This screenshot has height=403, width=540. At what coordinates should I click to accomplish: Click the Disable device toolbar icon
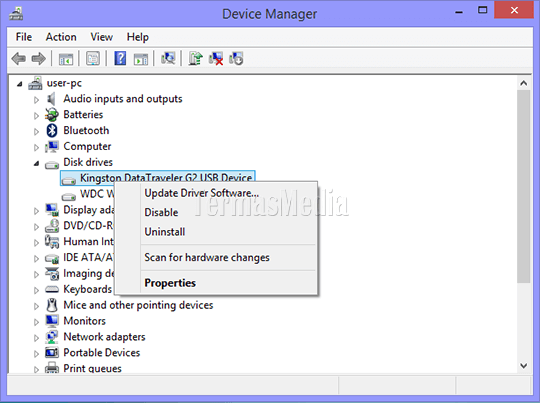[x=236, y=59]
